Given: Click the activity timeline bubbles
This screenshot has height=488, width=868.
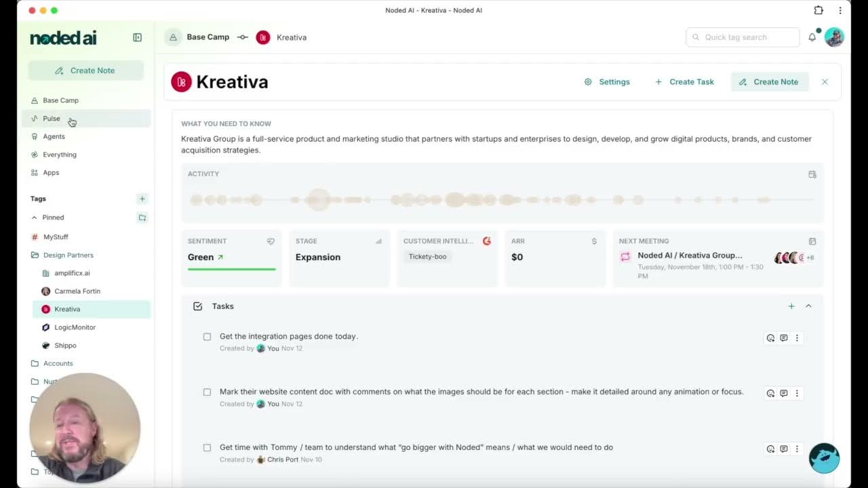Looking at the screenshot, I should (x=502, y=200).
